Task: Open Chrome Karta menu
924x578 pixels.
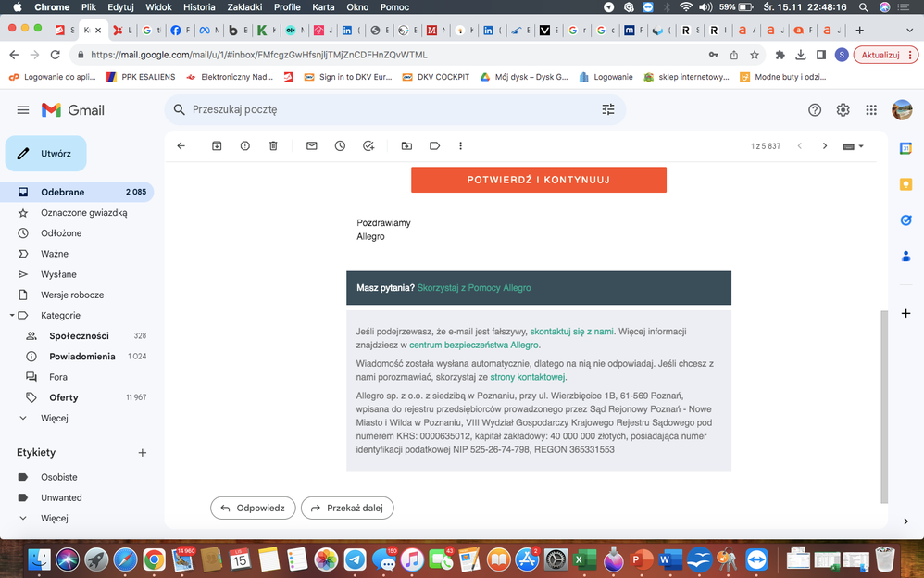Action: coord(323,7)
